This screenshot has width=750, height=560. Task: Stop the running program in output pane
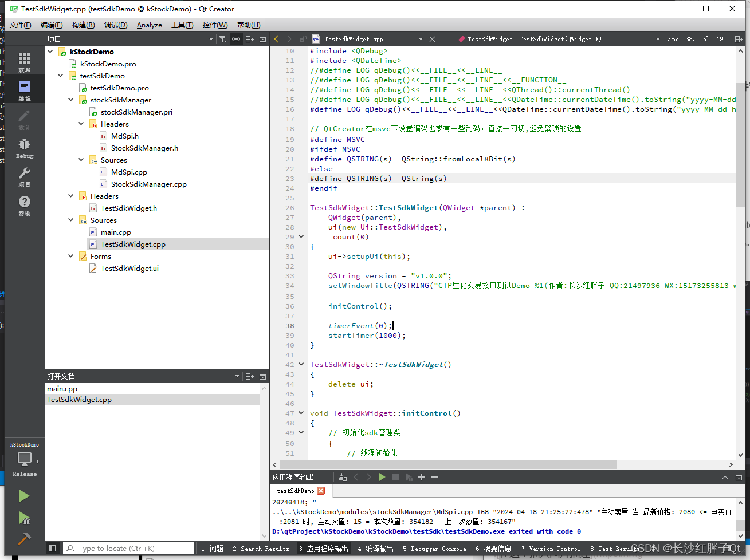click(395, 477)
